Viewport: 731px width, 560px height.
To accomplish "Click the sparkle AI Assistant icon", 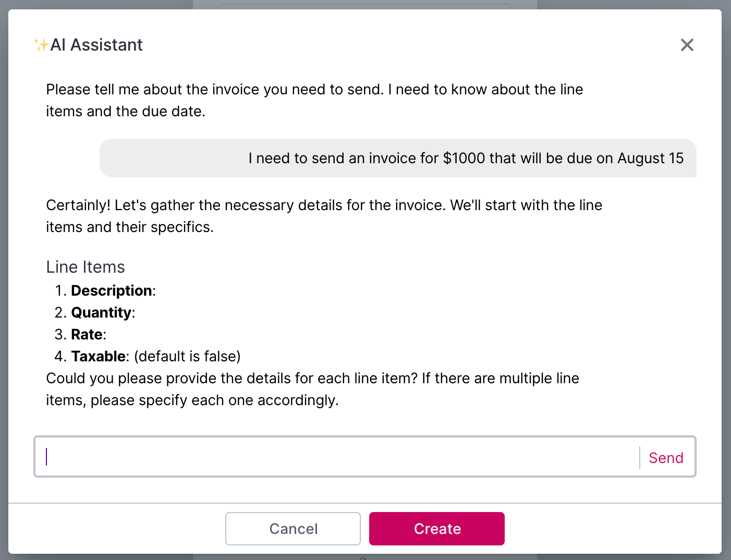I will click(x=40, y=44).
